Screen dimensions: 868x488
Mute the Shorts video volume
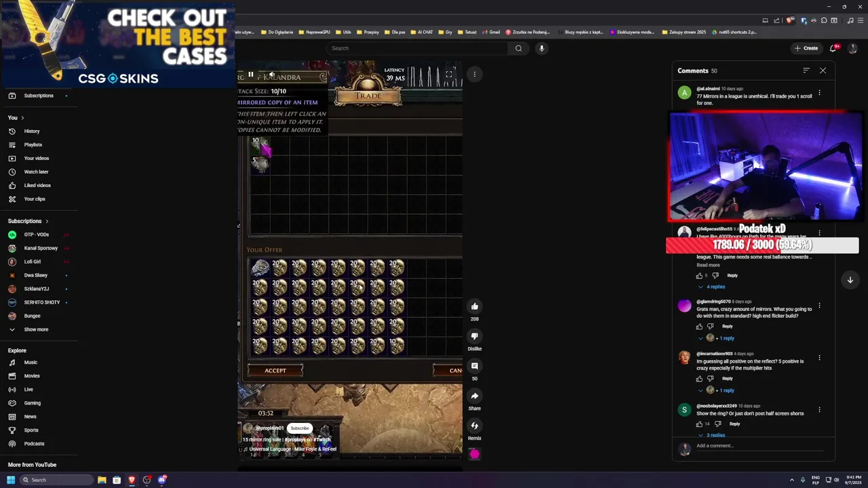pos(271,75)
